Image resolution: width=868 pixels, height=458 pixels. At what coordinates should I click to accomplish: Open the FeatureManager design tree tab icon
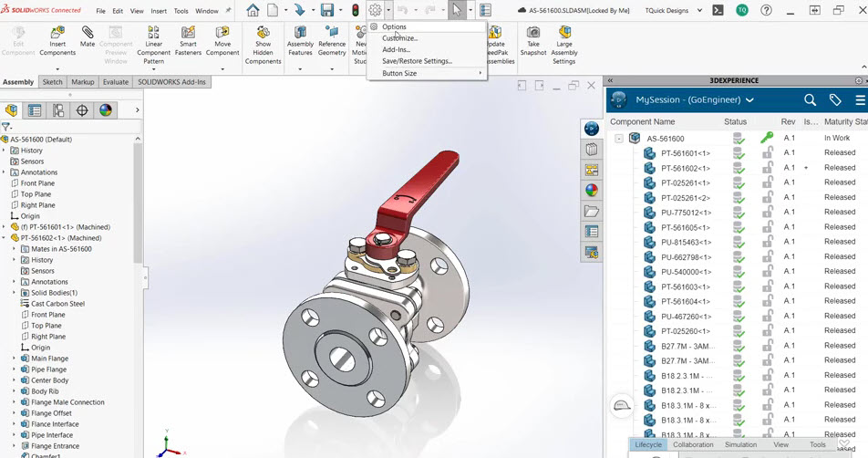coord(12,110)
